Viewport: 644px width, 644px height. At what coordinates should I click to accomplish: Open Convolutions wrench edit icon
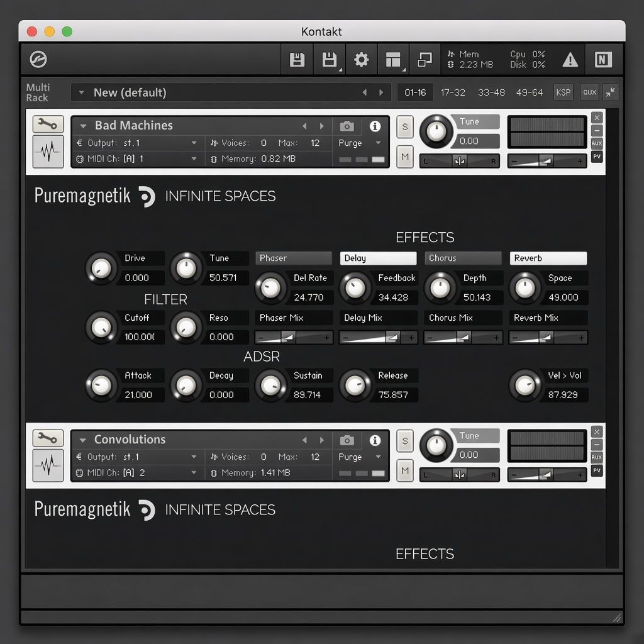click(48, 438)
